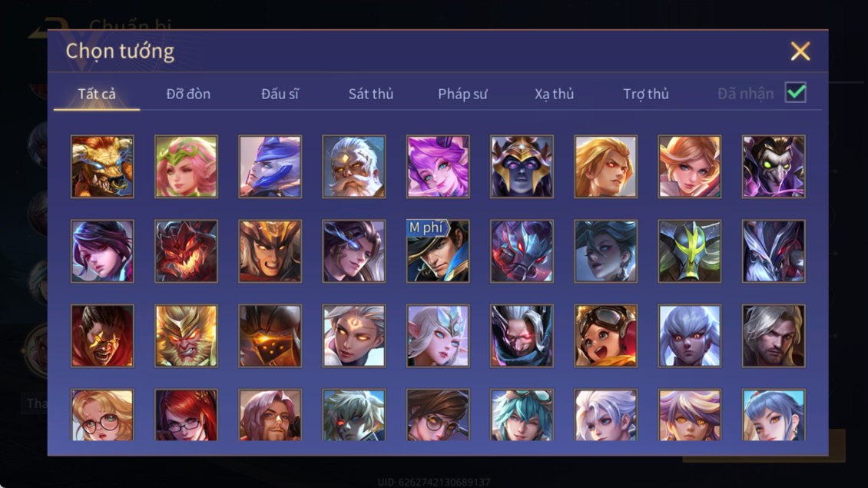
Task: Select the hero tagged 'M phí'
Action: [438, 251]
